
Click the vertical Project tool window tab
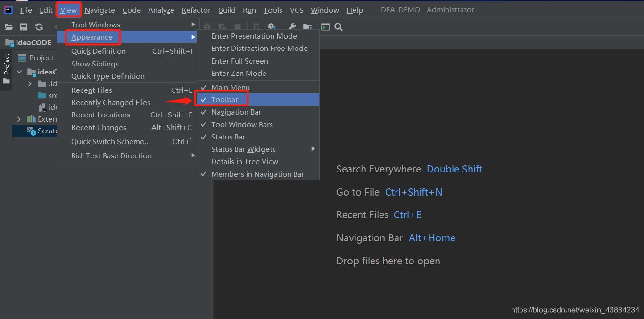click(x=7, y=64)
